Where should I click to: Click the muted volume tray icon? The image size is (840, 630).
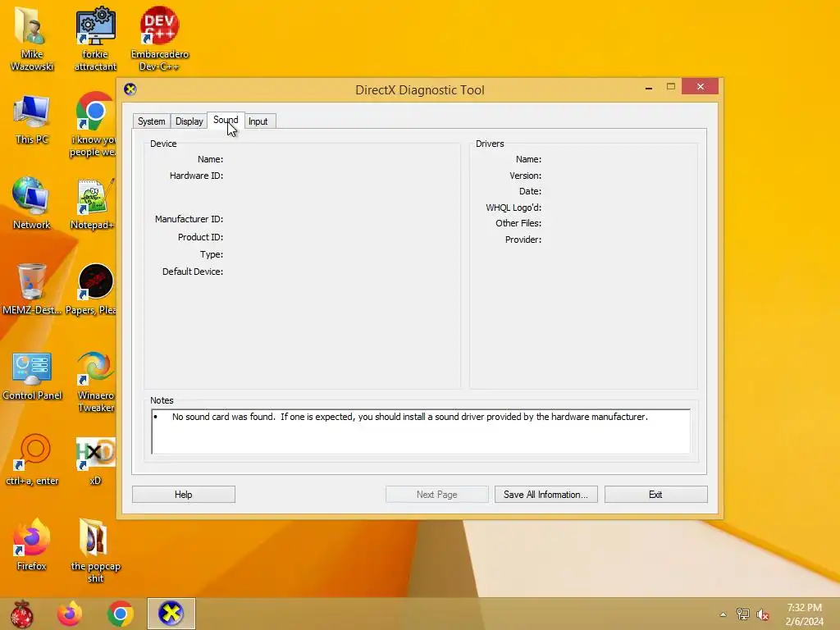(x=763, y=614)
